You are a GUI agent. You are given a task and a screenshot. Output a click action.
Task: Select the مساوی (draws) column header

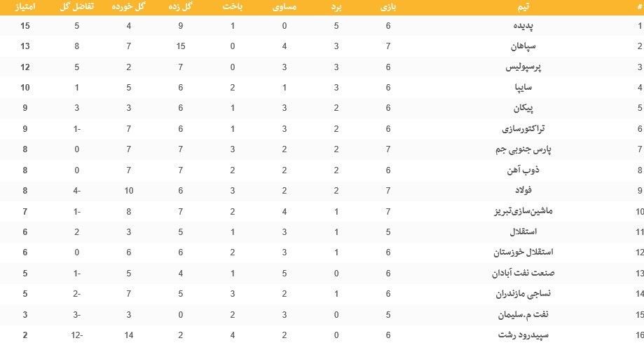coord(285,7)
